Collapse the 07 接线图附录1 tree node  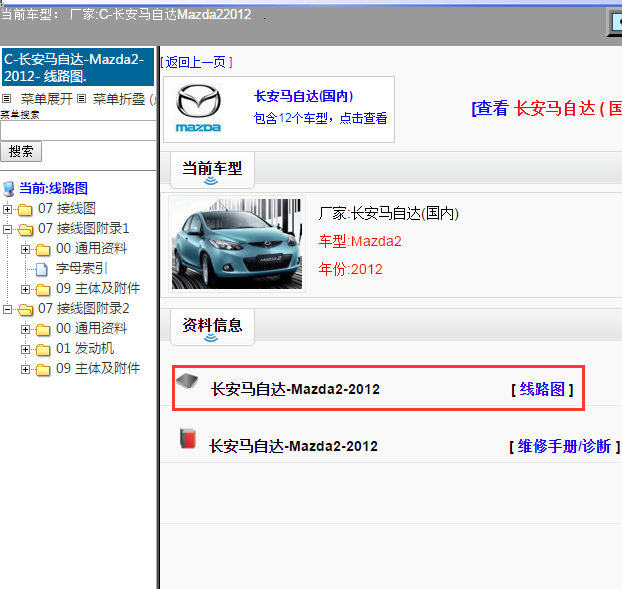8,229
